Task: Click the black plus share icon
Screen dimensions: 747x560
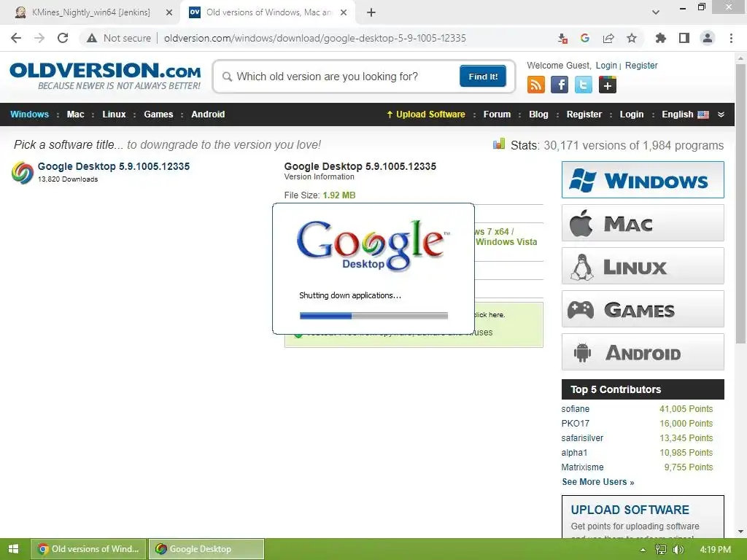Action: (608, 85)
